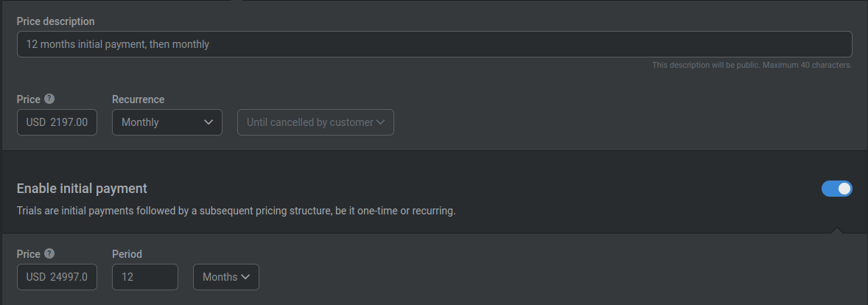
Task: Click the Period label
Action: [x=127, y=254]
